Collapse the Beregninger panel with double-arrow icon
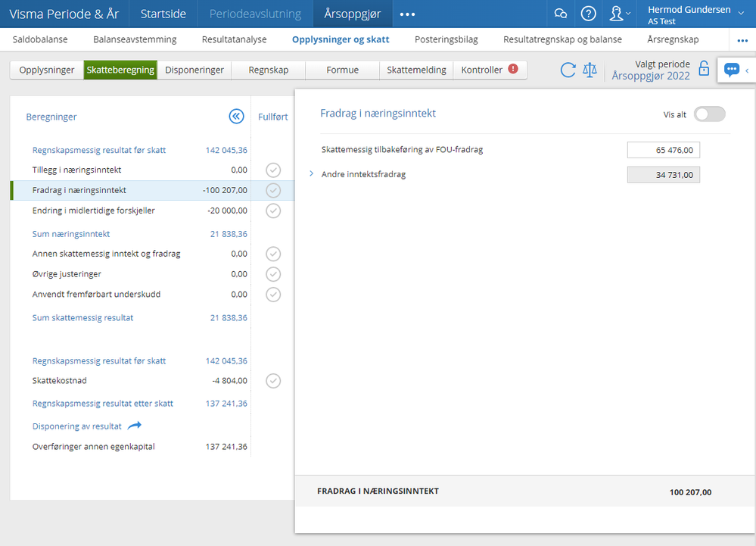The width and height of the screenshot is (756, 546). [x=236, y=117]
